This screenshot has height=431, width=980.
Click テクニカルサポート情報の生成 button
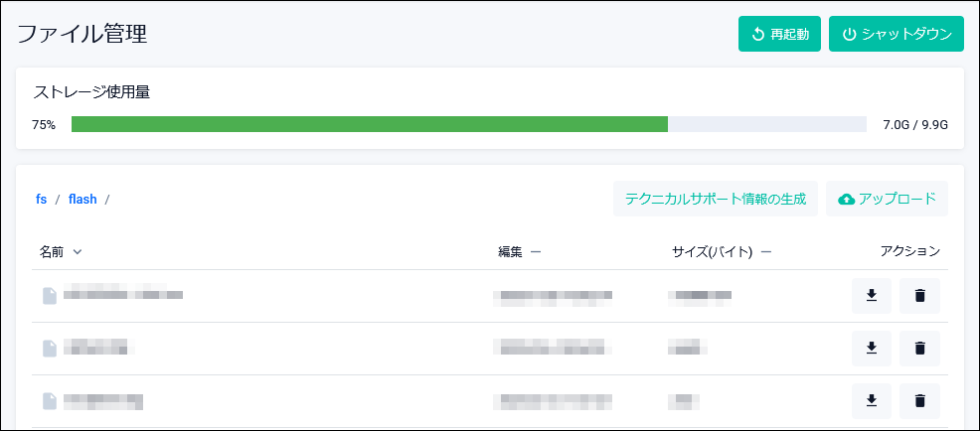click(716, 200)
